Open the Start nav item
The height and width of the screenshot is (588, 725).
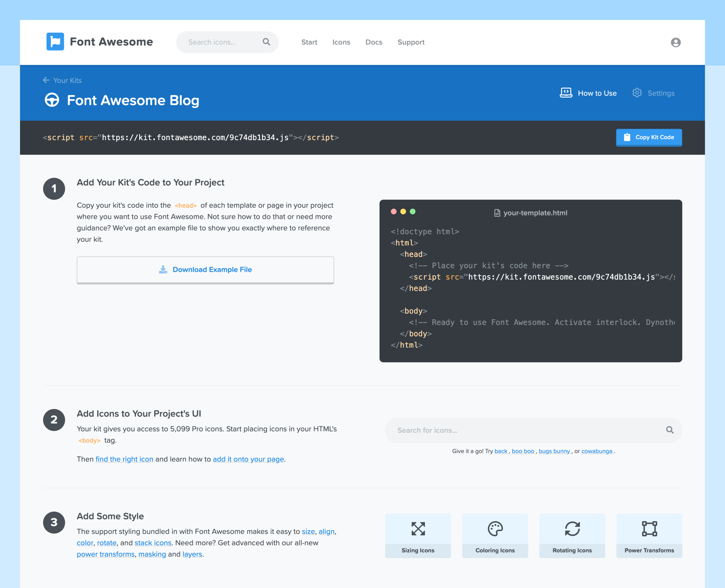pos(309,42)
